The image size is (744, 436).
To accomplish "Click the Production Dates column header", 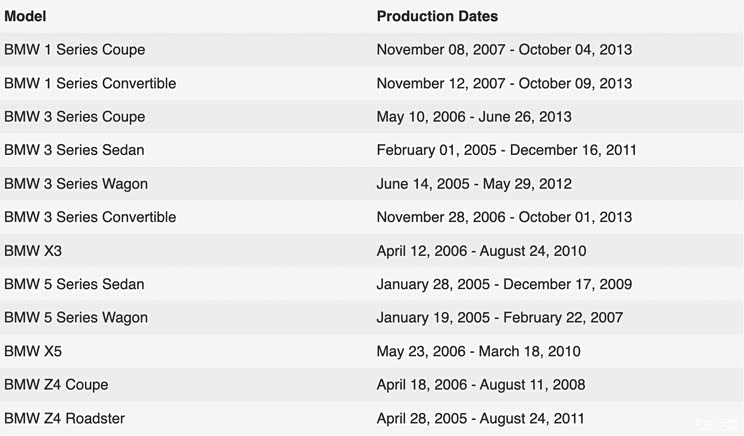I will click(437, 16).
